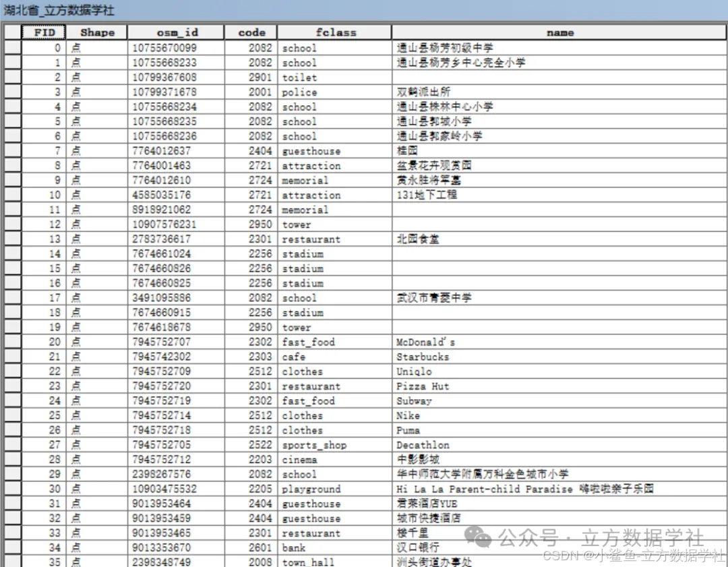Click name cell Nike
The height and width of the screenshot is (567, 728).
[x=559, y=415]
